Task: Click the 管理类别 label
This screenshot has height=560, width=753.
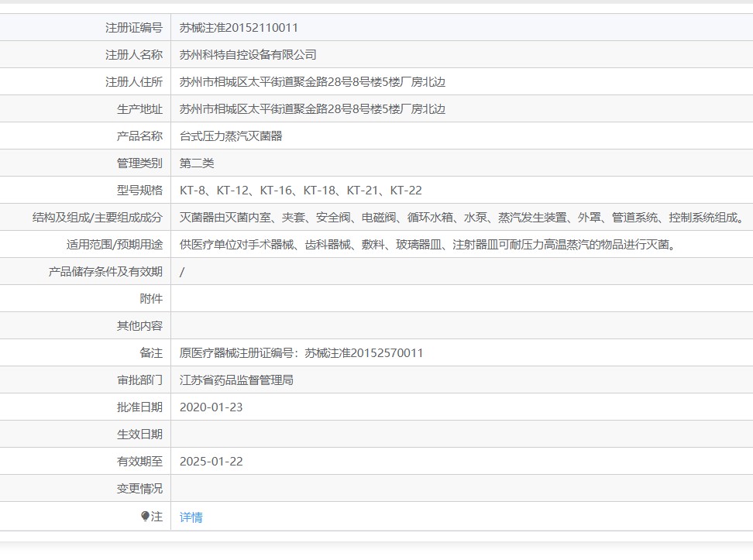Action: point(139,163)
